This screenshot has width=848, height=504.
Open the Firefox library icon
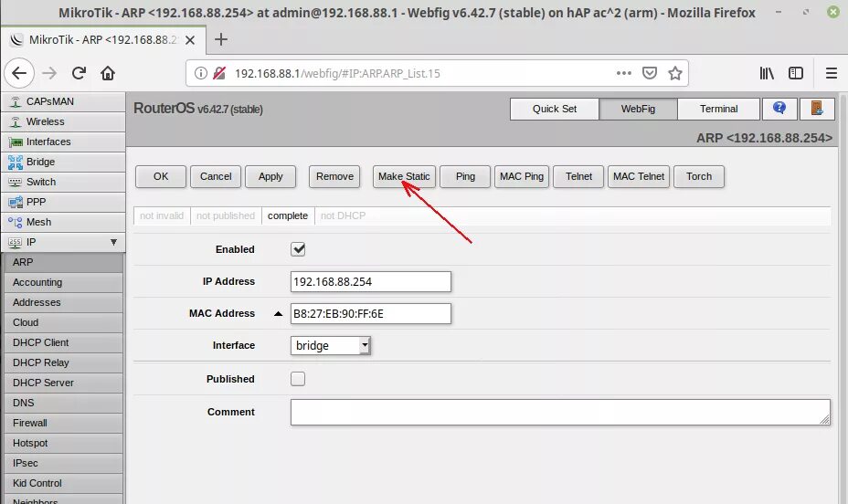coord(767,73)
